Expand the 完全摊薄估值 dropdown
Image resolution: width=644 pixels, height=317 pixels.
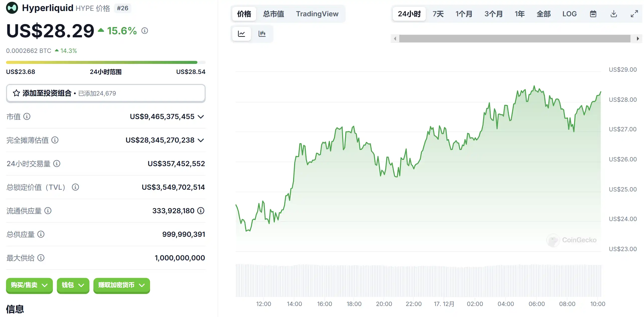pos(201,140)
